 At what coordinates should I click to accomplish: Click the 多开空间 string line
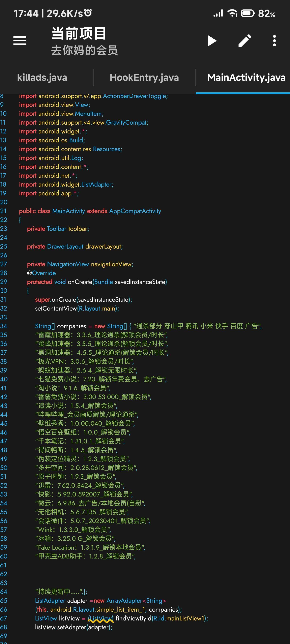[86, 468]
